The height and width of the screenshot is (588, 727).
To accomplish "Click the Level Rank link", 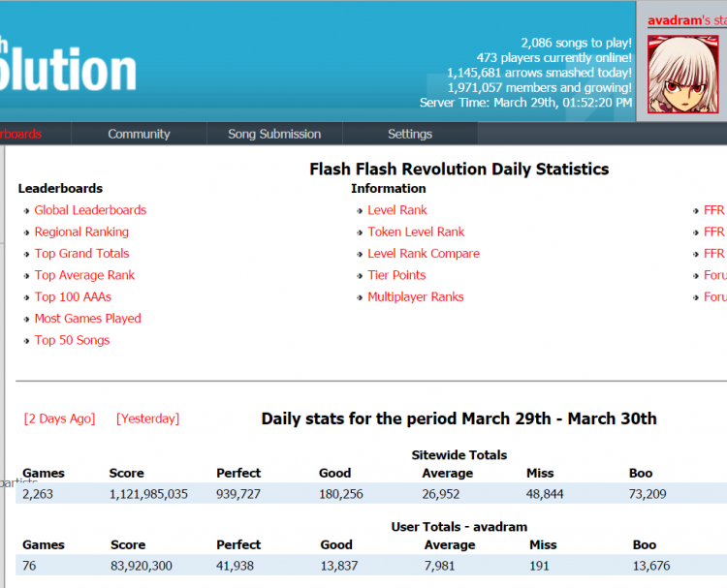I will [397, 210].
